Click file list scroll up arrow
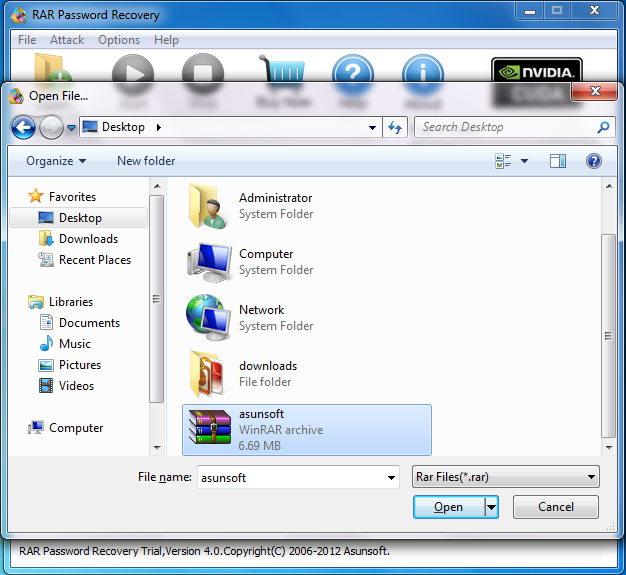626x575 pixels. [x=609, y=186]
